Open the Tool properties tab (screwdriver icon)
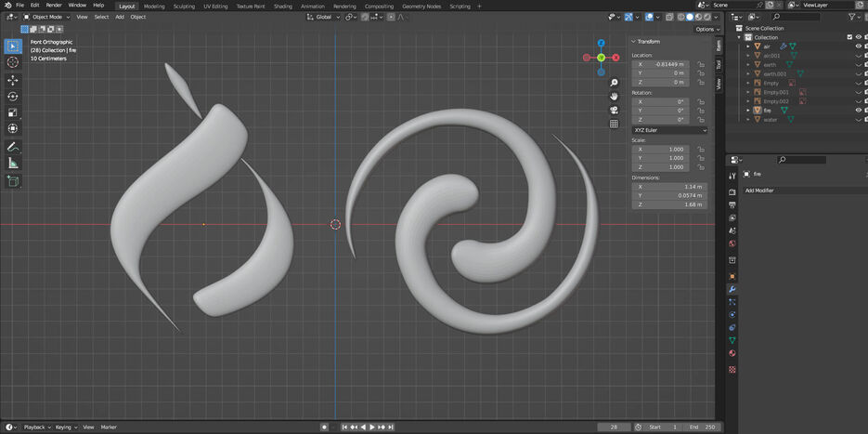 point(732,176)
